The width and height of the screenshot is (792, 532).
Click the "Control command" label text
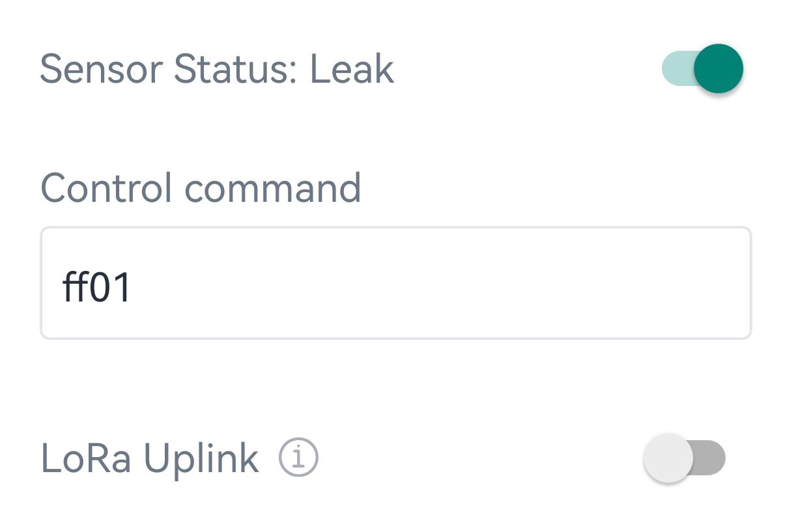coord(201,188)
